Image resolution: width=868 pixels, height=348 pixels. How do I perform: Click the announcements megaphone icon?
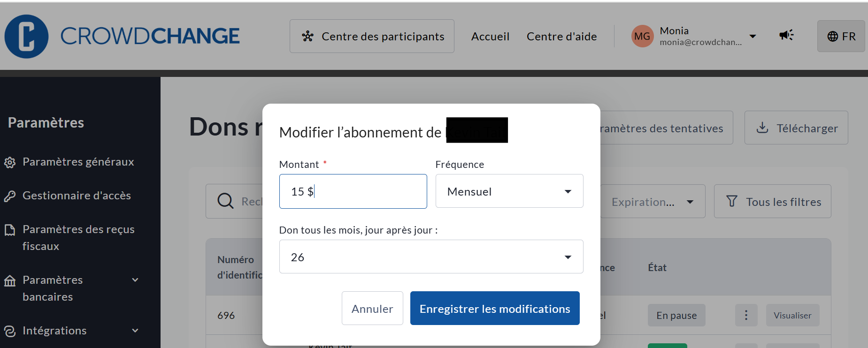tap(786, 35)
